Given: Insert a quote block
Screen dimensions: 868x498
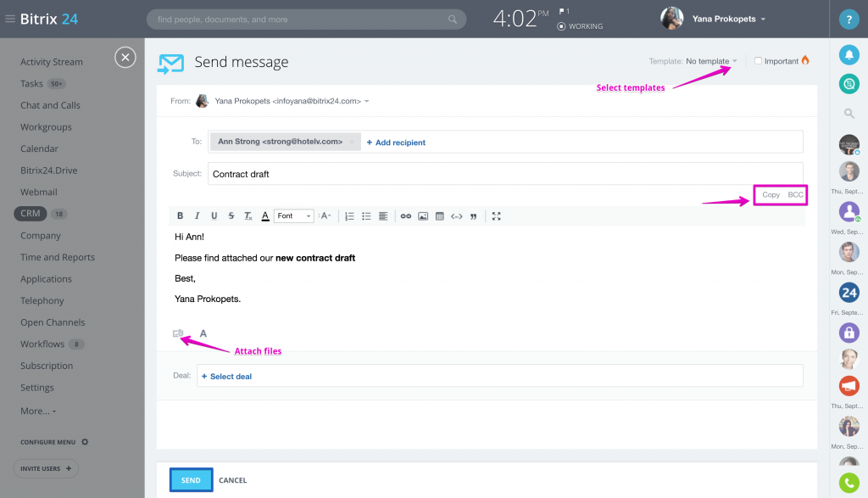Looking at the screenshot, I should tap(473, 216).
